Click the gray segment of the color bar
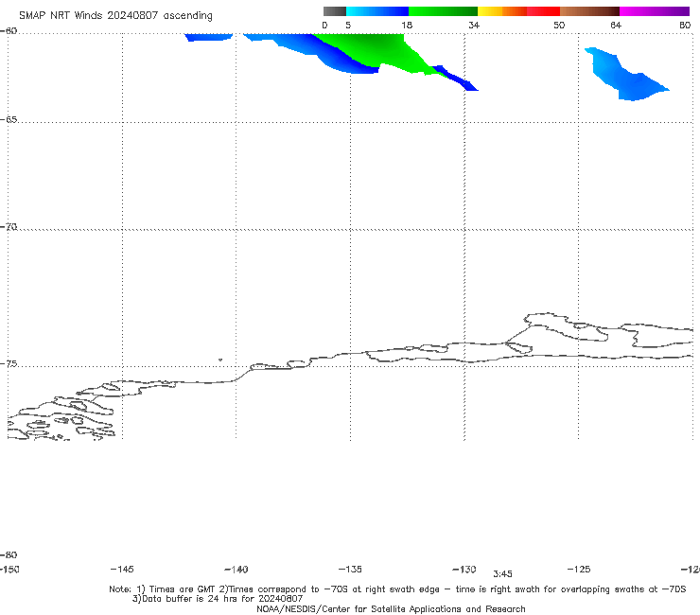 tap(334, 11)
